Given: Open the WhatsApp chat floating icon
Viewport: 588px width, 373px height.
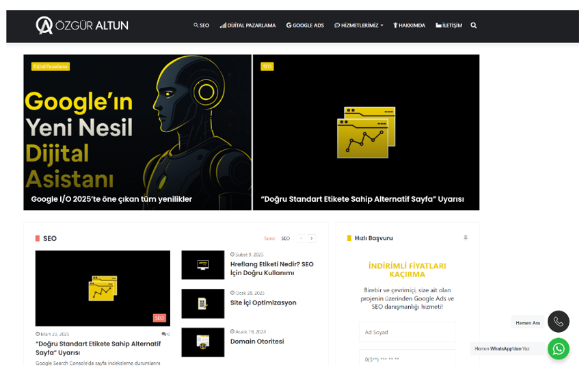Looking at the screenshot, I should (x=559, y=349).
